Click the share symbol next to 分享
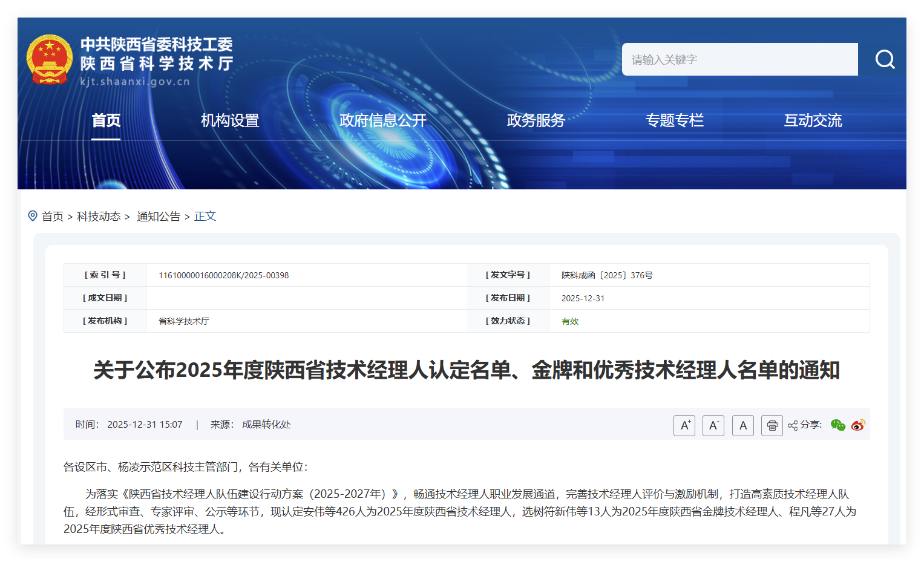 [793, 426]
